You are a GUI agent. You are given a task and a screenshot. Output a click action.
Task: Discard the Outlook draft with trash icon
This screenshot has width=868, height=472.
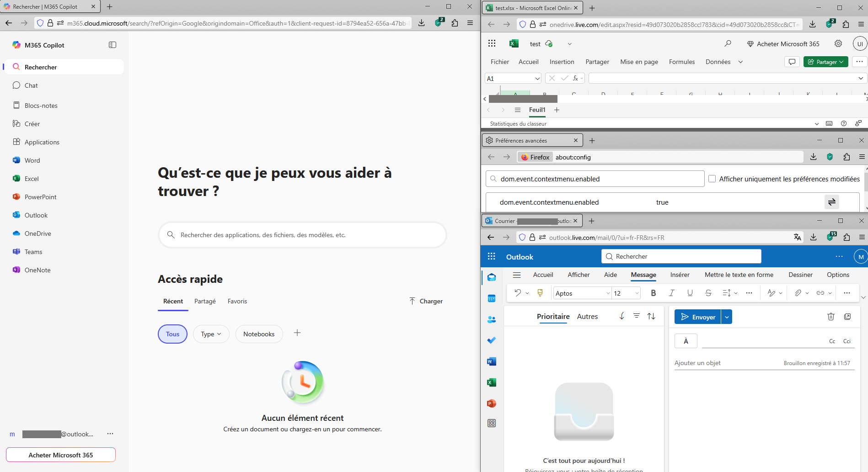tap(831, 317)
